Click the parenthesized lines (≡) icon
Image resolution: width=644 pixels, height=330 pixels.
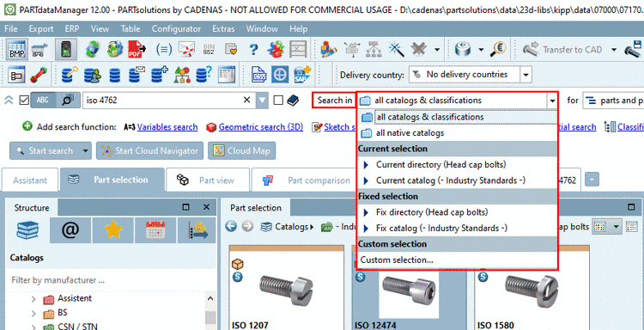point(164,50)
